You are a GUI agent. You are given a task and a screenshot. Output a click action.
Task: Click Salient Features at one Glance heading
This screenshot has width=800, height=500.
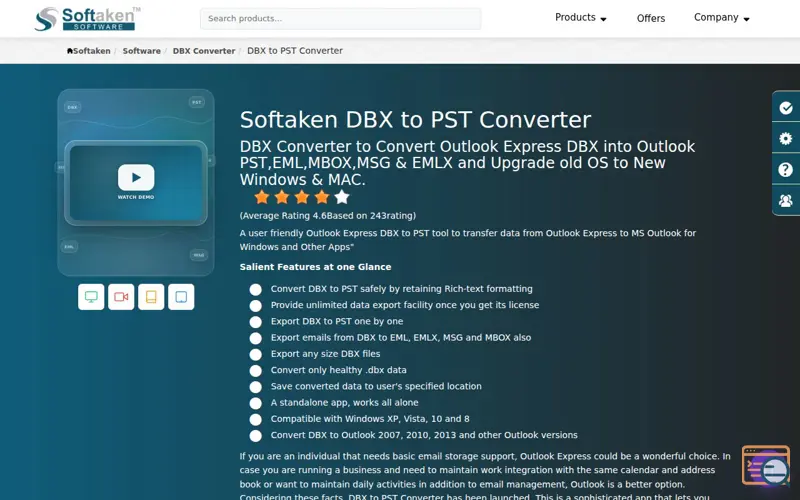point(315,267)
